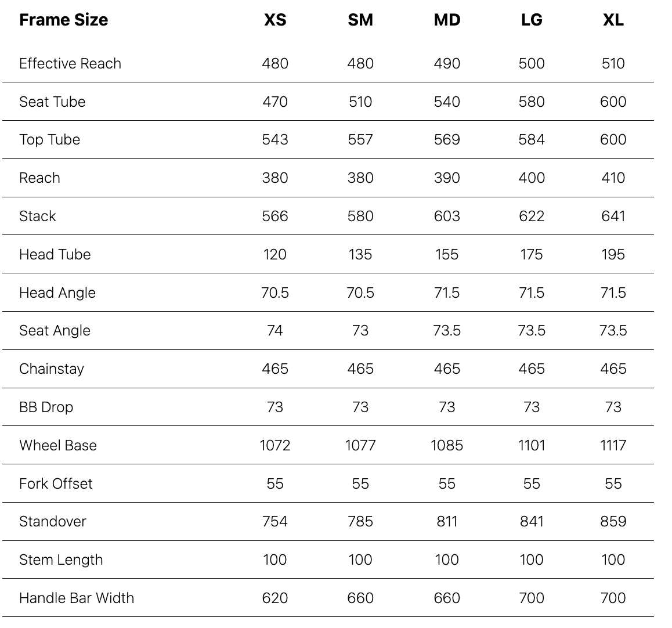Click the Stack value for MD
The height and width of the screenshot is (628, 672).
tap(447, 216)
